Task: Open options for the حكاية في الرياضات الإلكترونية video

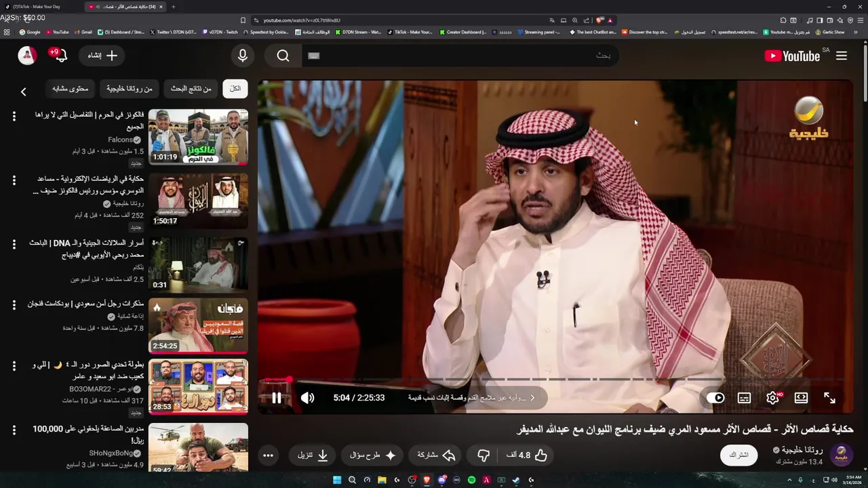Action: pyautogui.click(x=14, y=180)
